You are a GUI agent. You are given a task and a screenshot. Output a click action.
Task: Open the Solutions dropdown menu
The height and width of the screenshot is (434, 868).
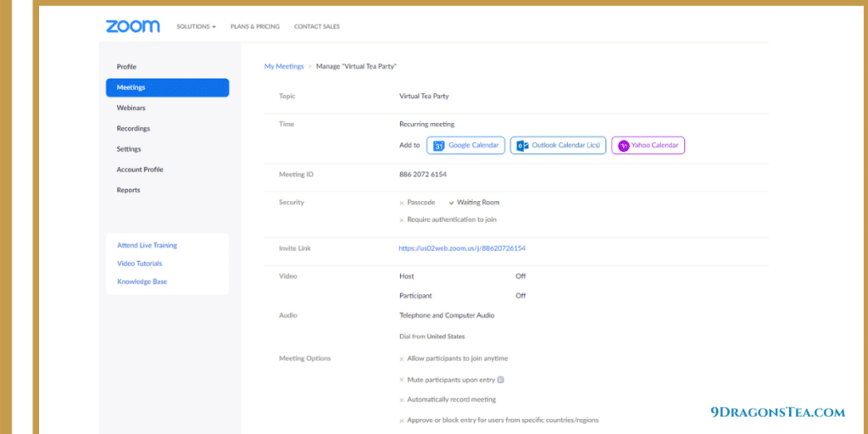point(196,27)
